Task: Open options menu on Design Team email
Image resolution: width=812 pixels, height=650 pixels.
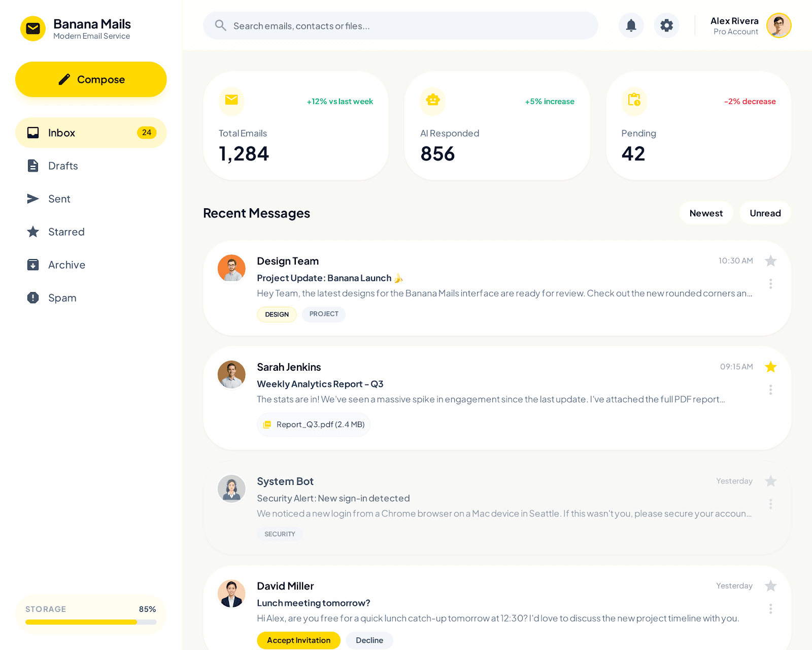Action: 770,284
